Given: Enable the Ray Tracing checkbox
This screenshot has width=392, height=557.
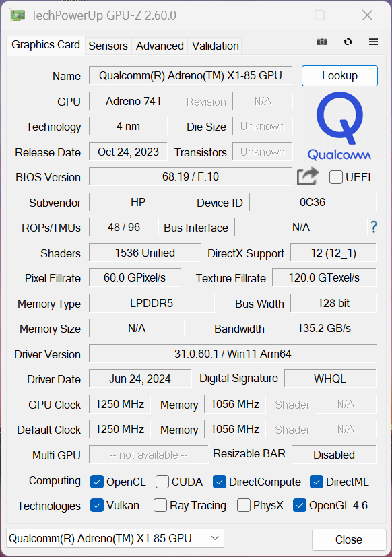Looking at the screenshot, I should tap(160, 505).
